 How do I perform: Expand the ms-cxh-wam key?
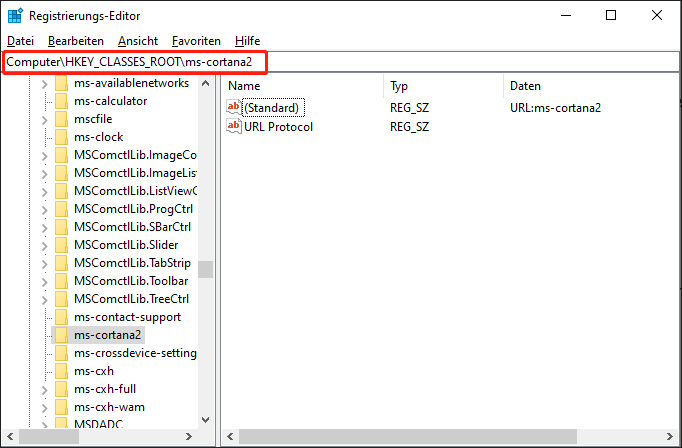(44, 408)
